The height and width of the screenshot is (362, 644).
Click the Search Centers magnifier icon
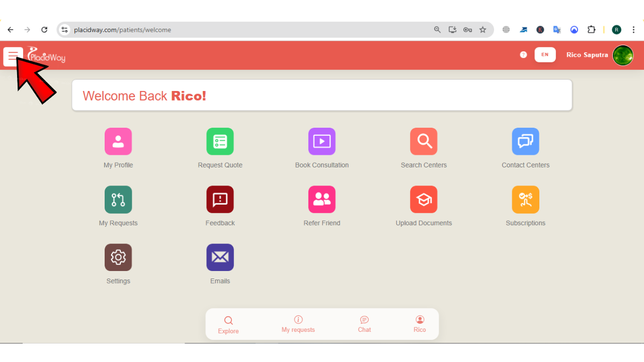[x=424, y=141]
